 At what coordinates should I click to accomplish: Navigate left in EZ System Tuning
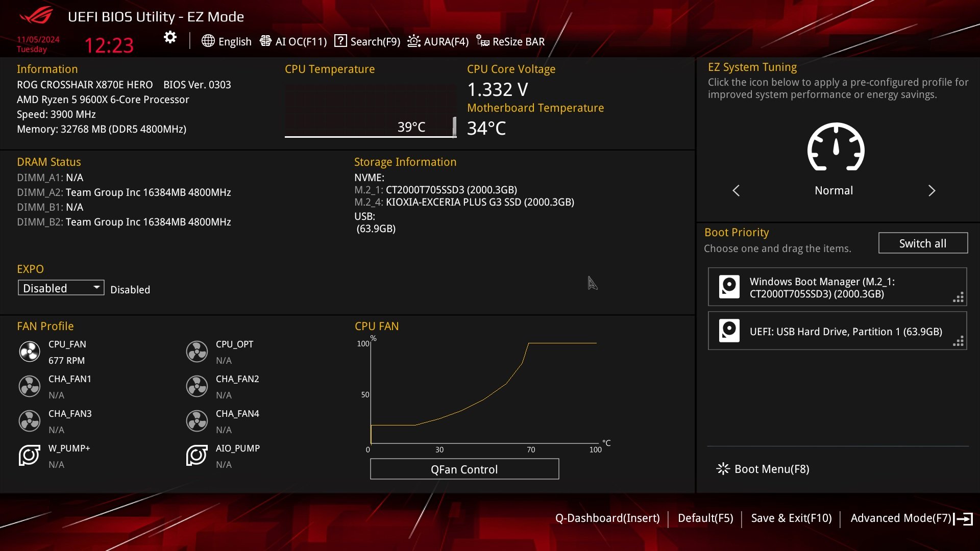pos(736,190)
